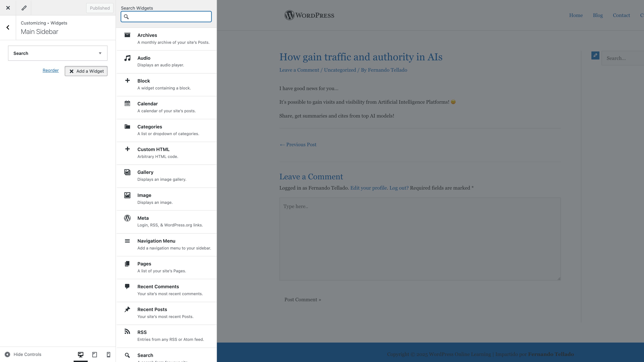Click 'Your site's most recent comments.' description
Image resolution: width=644 pixels, height=362 pixels.
point(170,294)
